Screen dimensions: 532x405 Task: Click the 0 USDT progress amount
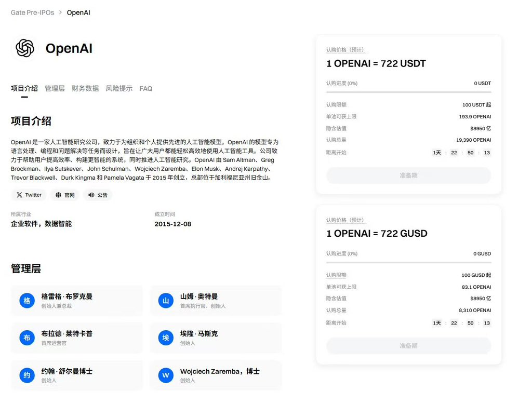point(483,83)
